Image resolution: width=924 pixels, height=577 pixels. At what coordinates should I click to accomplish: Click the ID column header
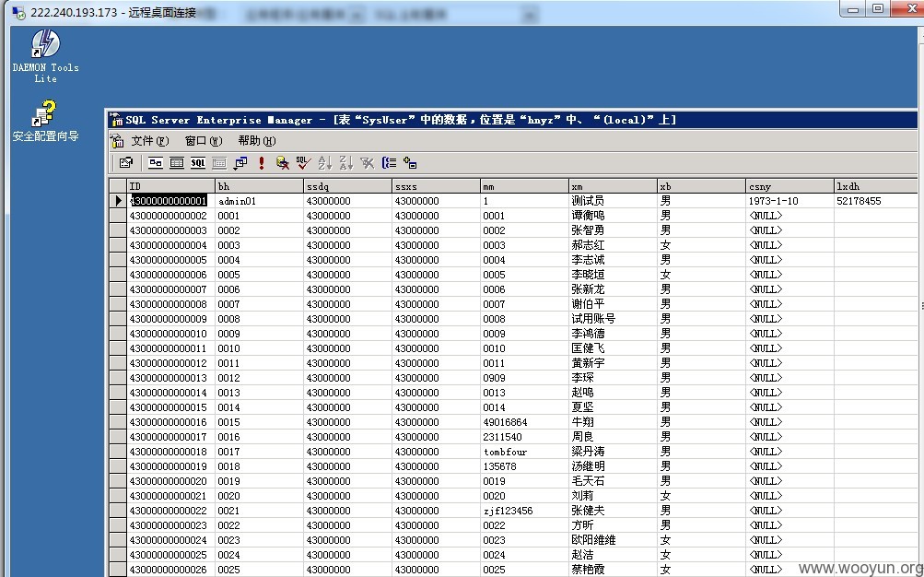pos(171,186)
